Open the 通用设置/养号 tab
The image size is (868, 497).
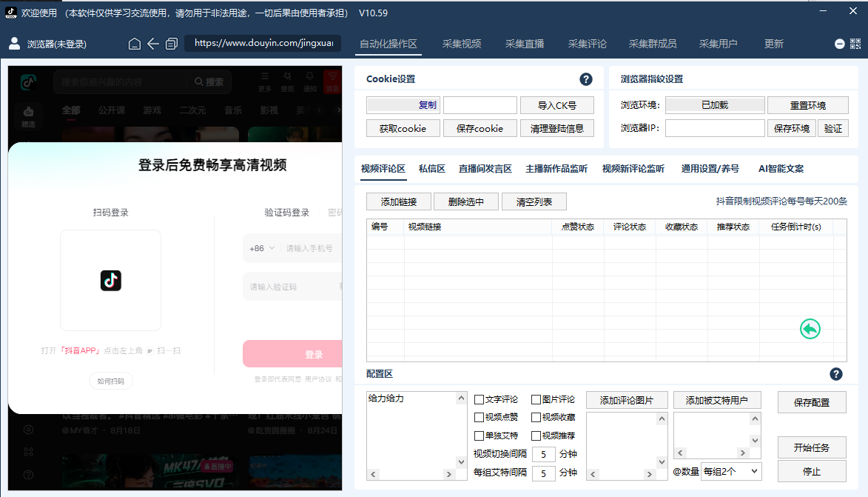click(x=710, y=168)
